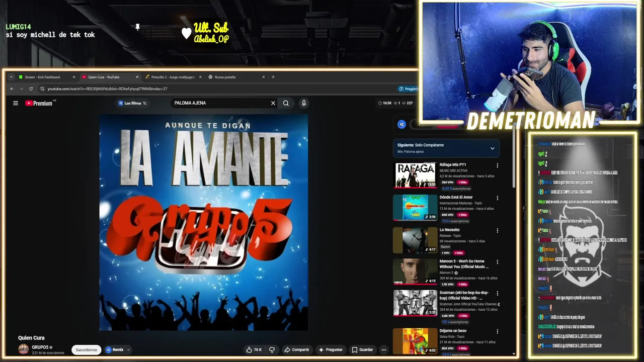Click the YouTube sidebar scrollbar
This screenshot has width=644, height=362.
point(514,156)
